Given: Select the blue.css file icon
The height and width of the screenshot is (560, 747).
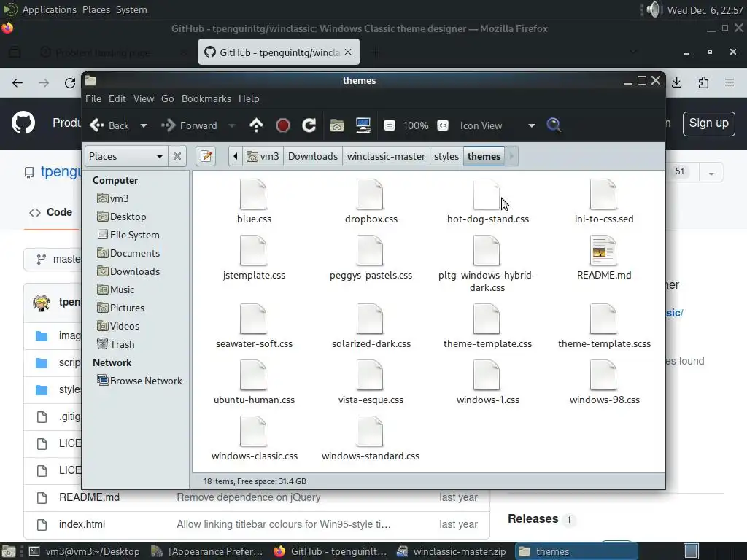Looking at the screenshot, I should 253,194.
